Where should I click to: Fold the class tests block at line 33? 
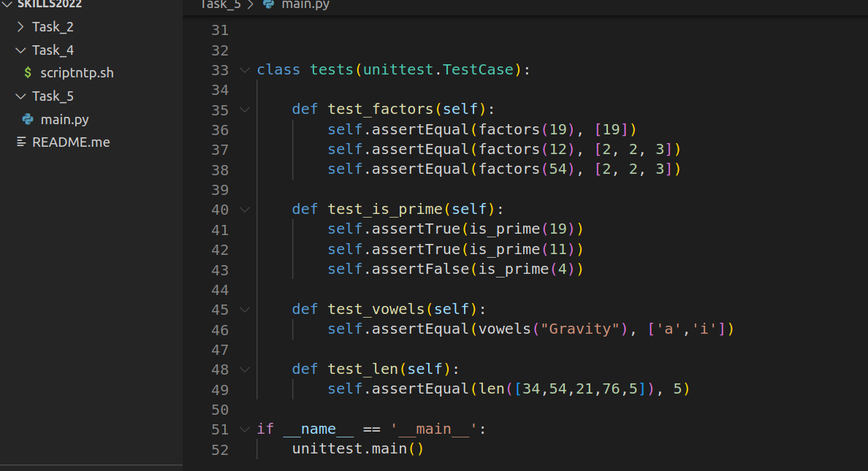pos(245,70)
